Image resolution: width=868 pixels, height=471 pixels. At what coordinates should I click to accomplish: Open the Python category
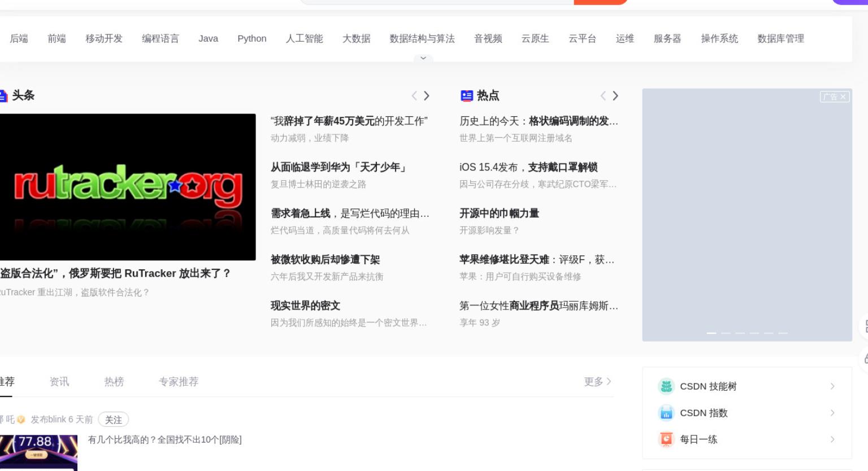(252, 38)
